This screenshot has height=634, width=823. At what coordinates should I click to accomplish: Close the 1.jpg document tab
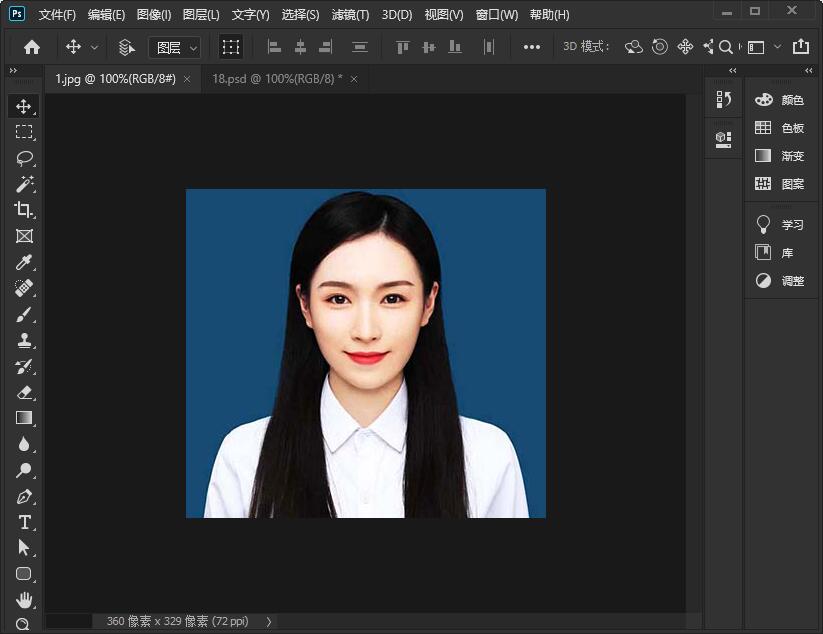(x=187, y=78)
